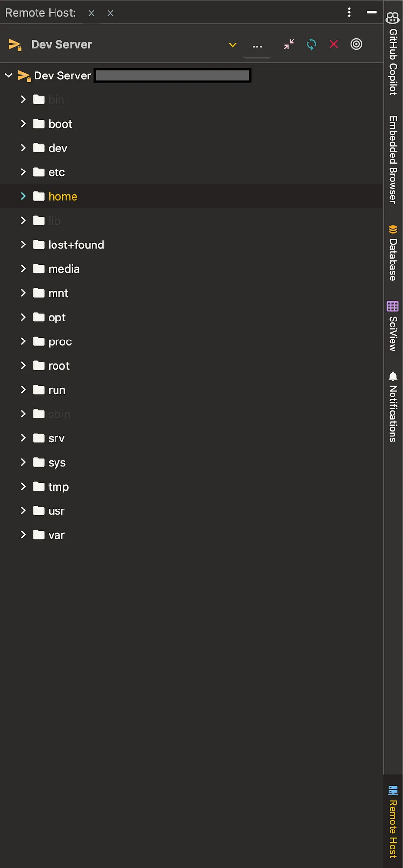The width and height of the screenshot is (403, 868).
Task: Open the server selection dropdown arrow
Action: (233, 45)
